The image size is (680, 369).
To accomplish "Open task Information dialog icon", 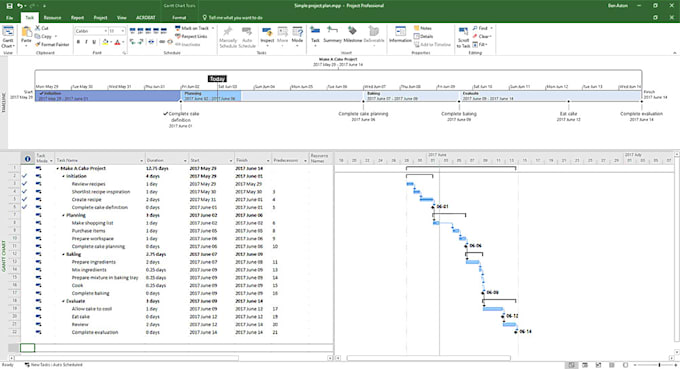I will click(400, 35).
